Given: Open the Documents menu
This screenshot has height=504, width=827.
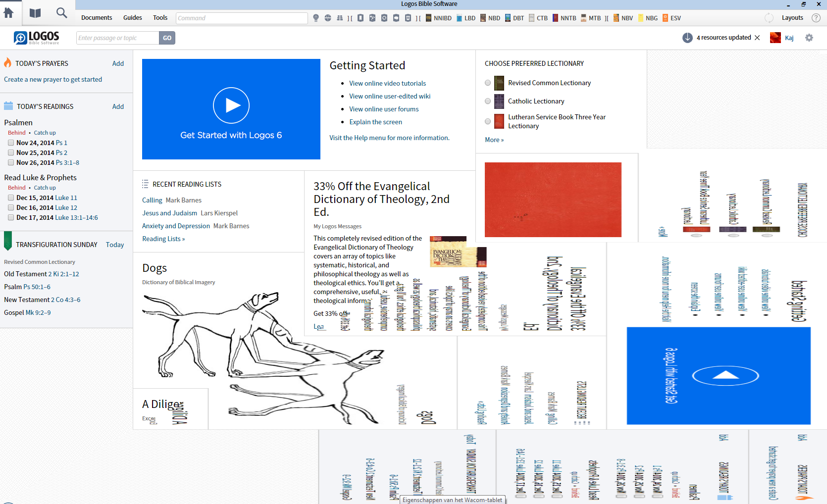Looking at the screenshot, I should pyautogui.click(x=97, y=18).
